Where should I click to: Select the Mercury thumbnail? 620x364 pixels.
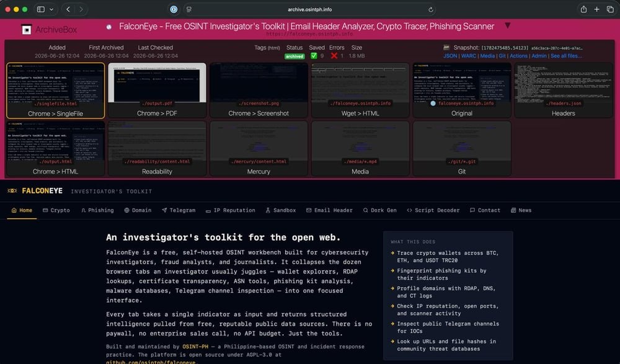coord(259,148)
